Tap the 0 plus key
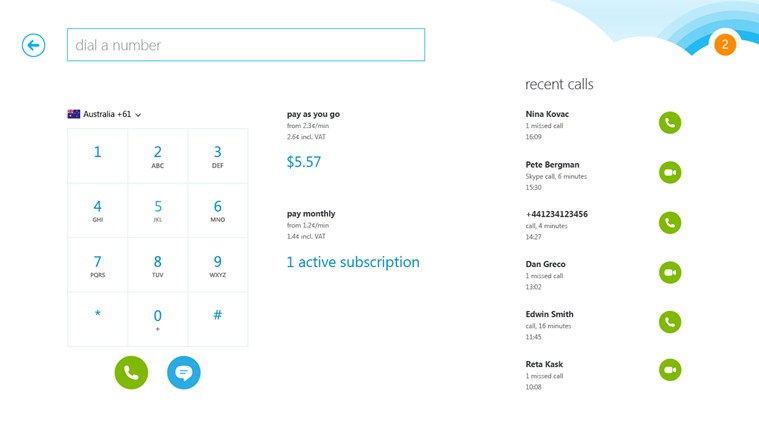 pyautogui.click(x=157, y=319)
